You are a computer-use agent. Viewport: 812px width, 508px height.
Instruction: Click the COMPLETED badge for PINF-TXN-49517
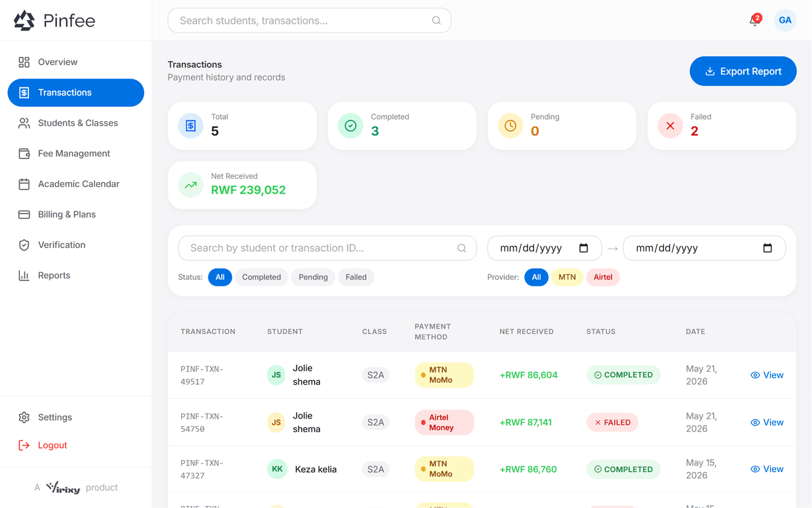tap(623, 375)
